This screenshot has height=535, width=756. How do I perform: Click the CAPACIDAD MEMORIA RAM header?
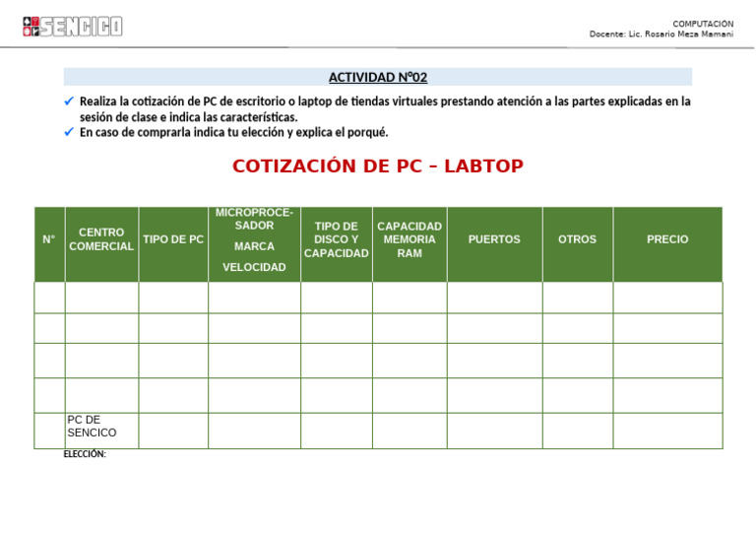click(409, 244)
